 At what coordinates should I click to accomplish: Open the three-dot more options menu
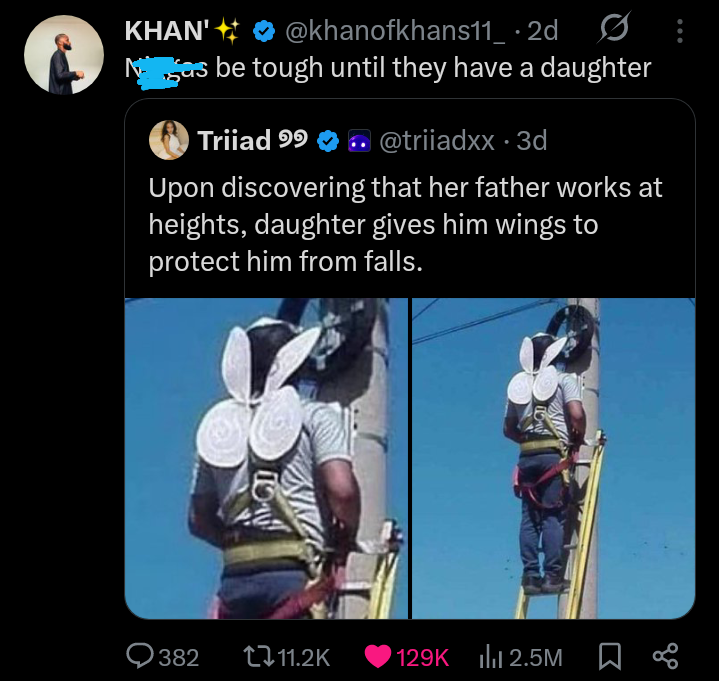tap(680, 31)
